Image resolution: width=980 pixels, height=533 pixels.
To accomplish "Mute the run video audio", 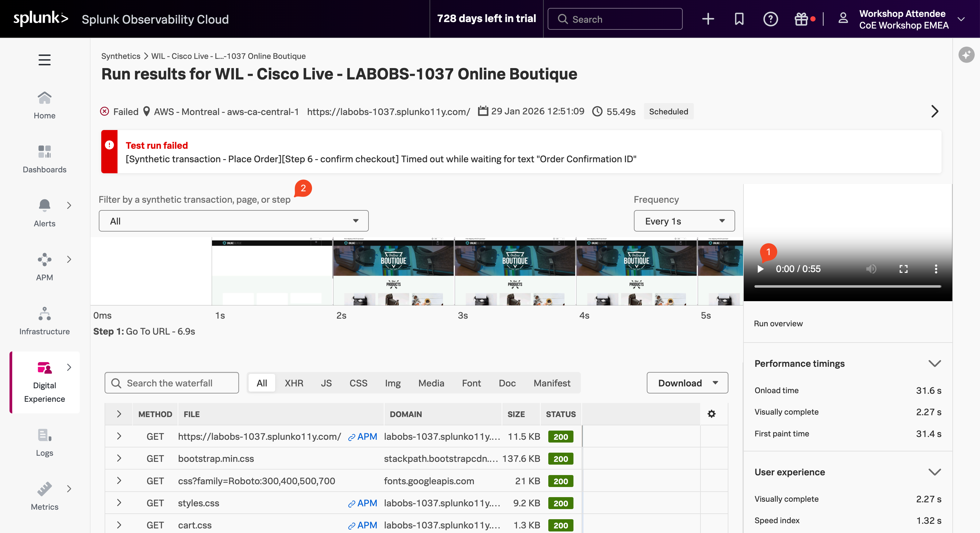I will pyautogui.click(x=871, y=269).
